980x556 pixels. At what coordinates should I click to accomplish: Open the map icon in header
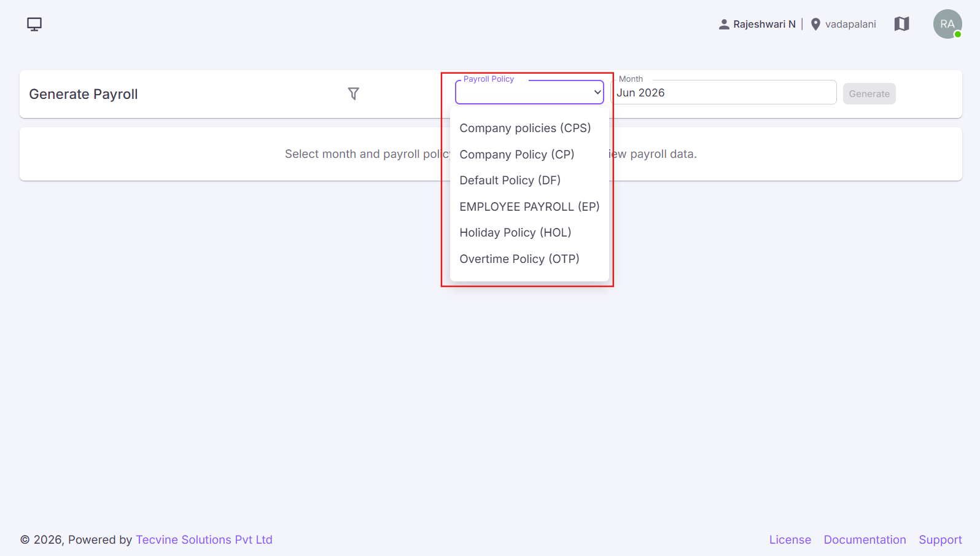pos(901,24)
